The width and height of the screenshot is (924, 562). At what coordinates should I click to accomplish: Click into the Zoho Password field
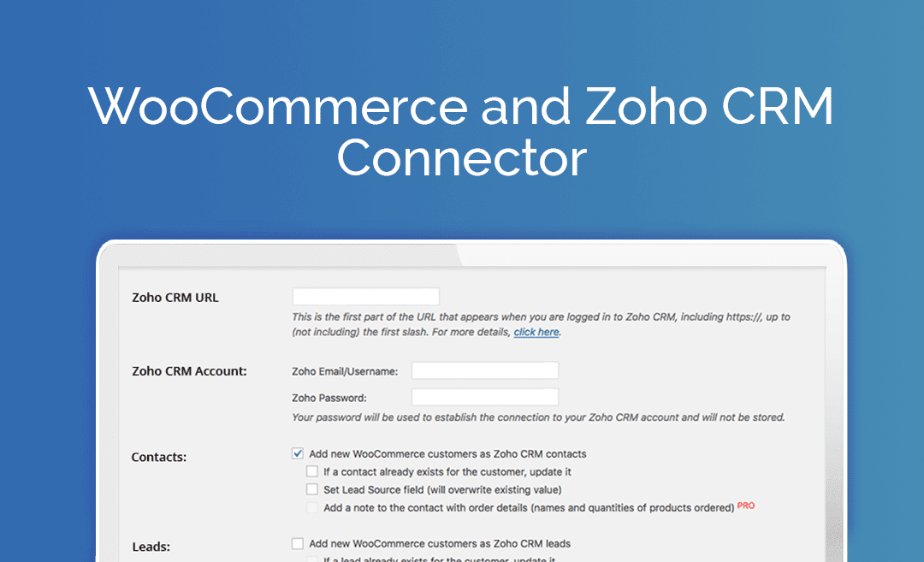point(484,397)
